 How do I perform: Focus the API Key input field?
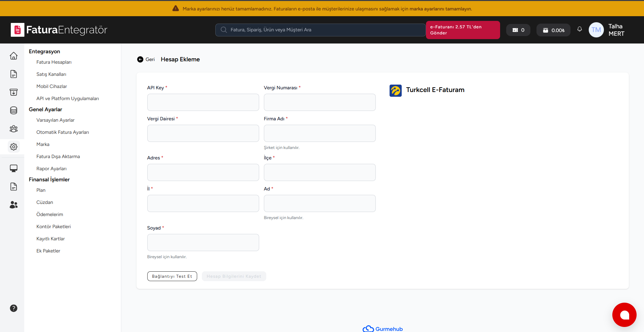tap(203, 102)
